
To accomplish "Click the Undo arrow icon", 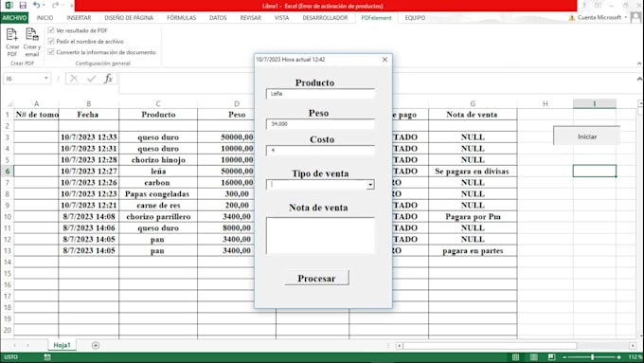I will click(37, 6).
